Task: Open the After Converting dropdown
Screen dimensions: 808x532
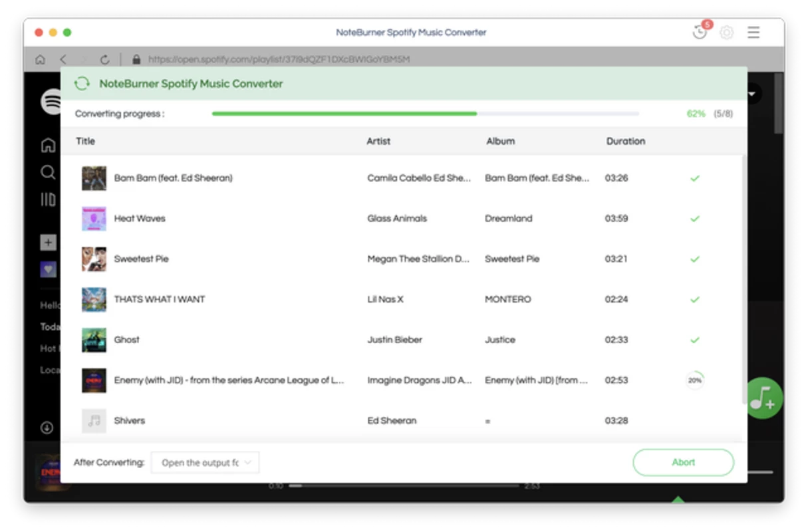Action: coord(205,463)
